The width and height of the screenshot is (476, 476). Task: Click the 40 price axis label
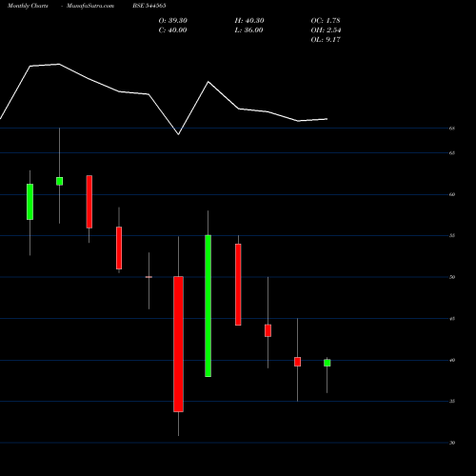[452, 360]
